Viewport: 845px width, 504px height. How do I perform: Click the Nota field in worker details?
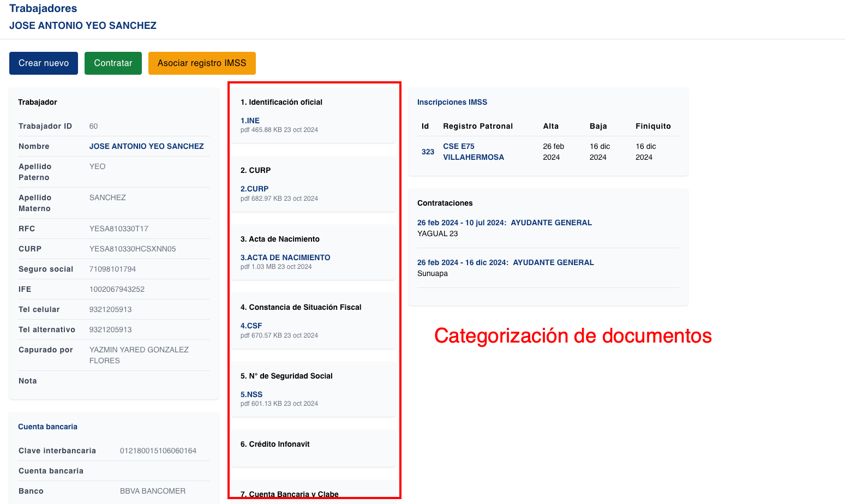[27, 380]
